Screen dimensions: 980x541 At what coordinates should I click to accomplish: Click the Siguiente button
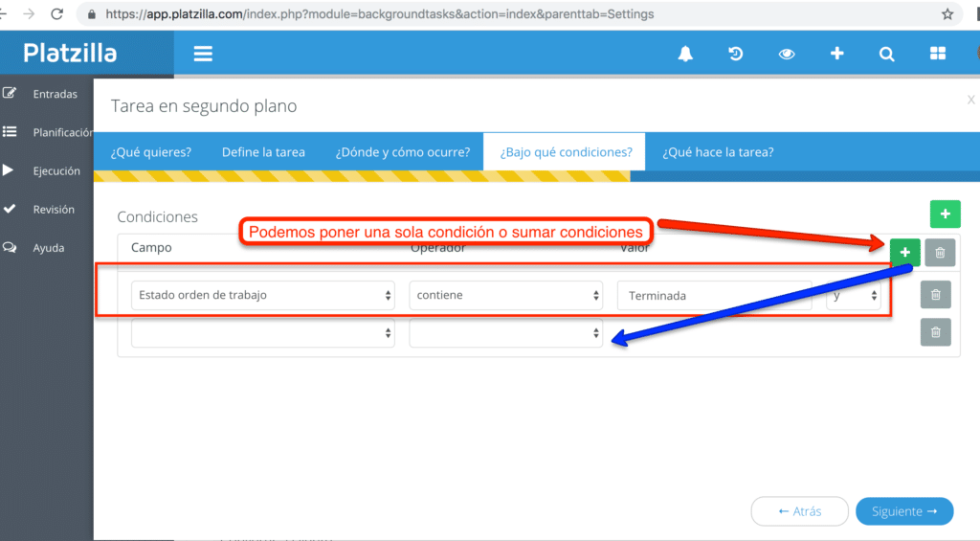[904, 511]
